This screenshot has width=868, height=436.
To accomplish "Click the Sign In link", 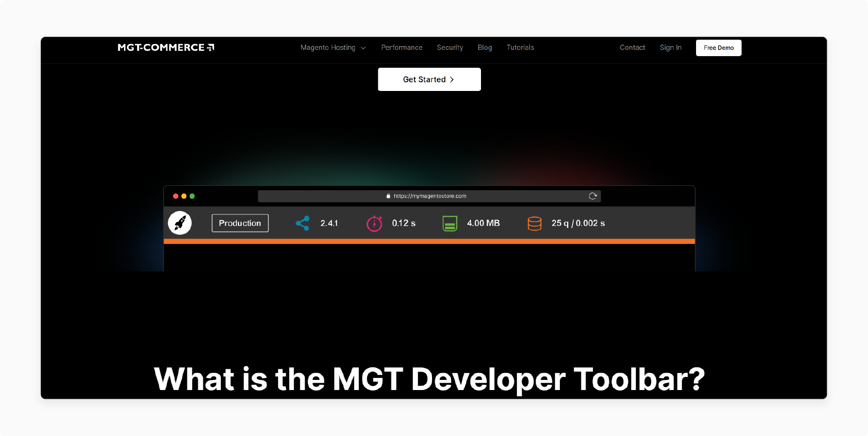I will pyautogui.click(x=670, y=47).
